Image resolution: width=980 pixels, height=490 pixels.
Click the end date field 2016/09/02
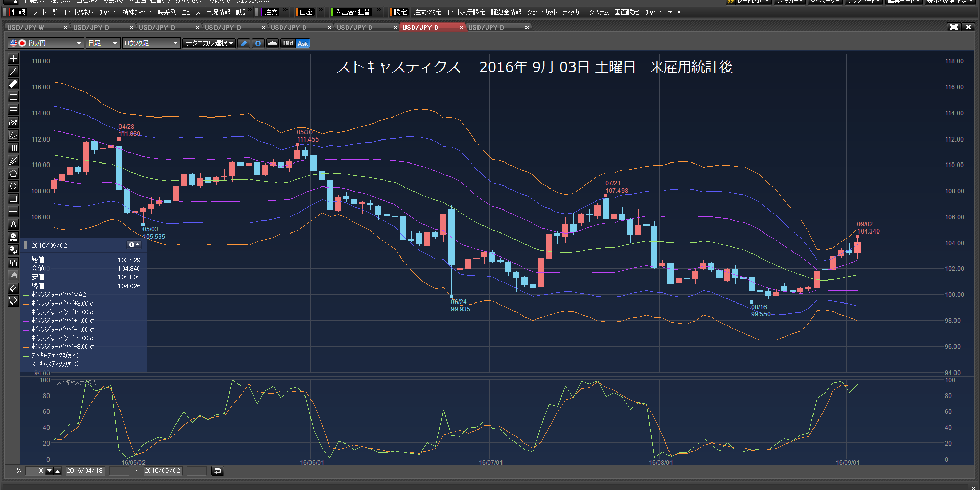click(x=162, y=471)
